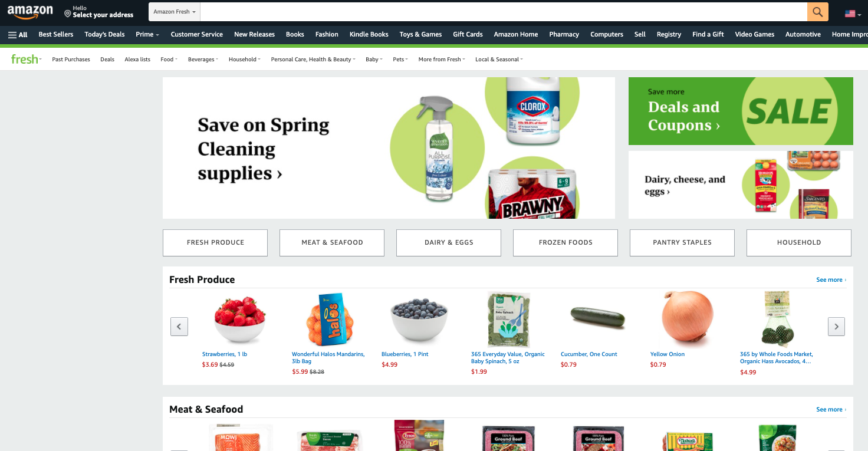The image size is (868, 451).
Task: Open the Amazon Fresh search category dropdown
Action: coord(175,12)
